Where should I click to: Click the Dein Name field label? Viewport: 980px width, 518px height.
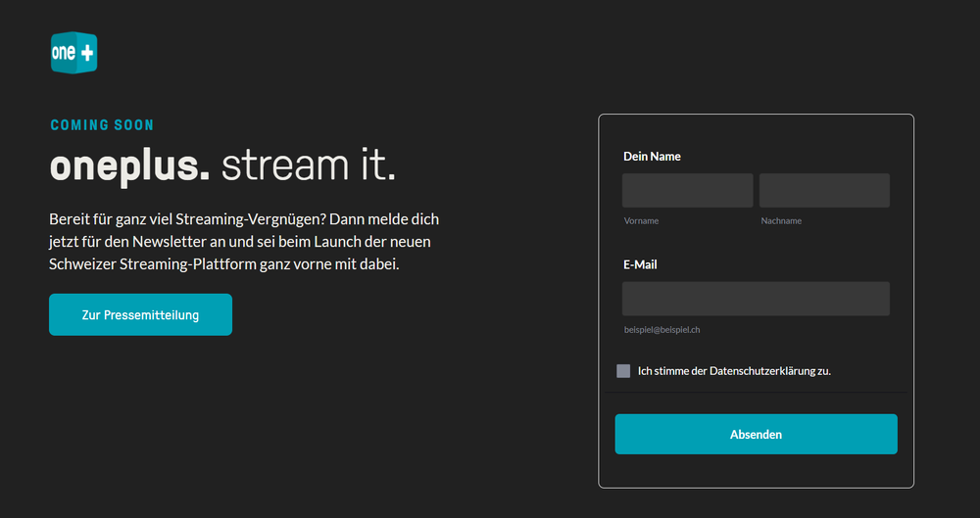pyautogui.click(x=652, y=157)
